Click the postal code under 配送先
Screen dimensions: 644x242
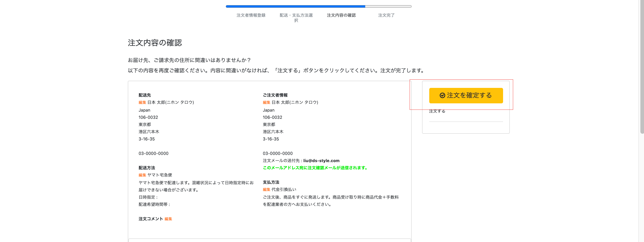pos(148,118)
